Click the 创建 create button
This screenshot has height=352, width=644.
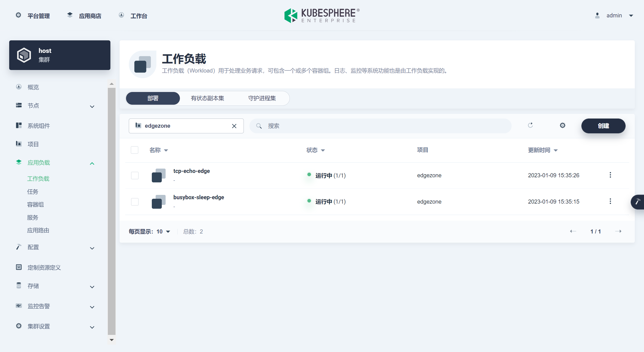(x=603, y=126)
